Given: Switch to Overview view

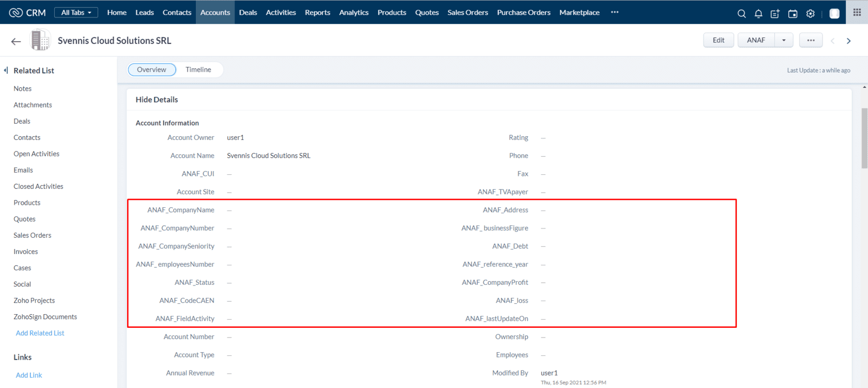Looking at the screenshot, I should [152, 69].
